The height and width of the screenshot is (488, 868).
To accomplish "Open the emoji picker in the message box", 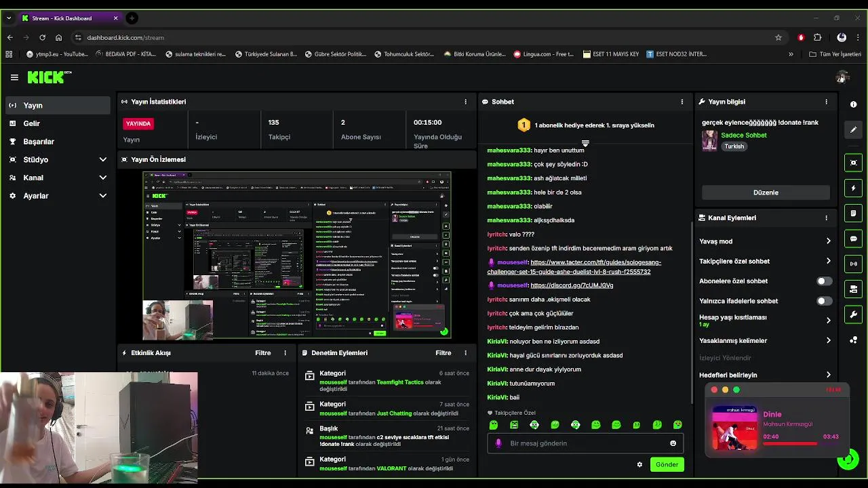I will tap(673, 443).
